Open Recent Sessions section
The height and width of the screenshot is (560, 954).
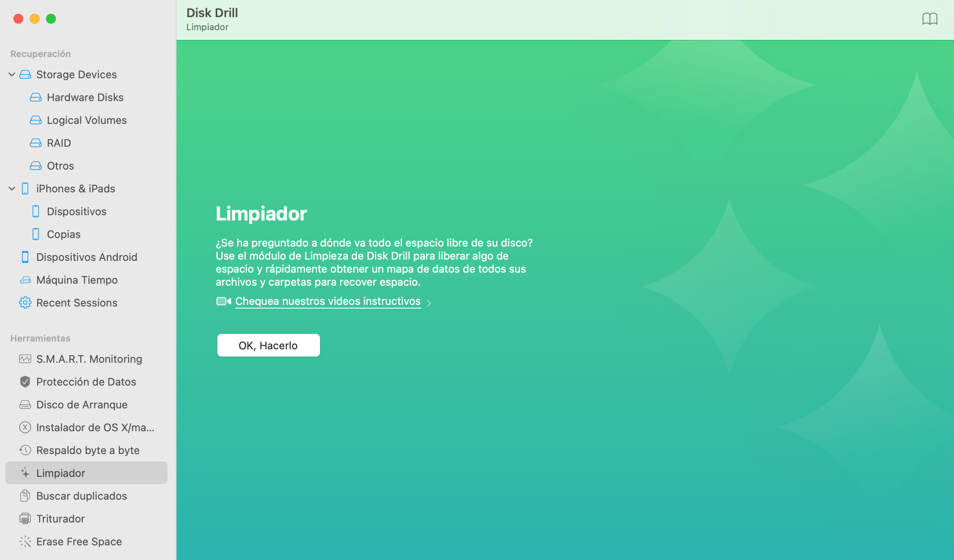[x=77, y=302]
